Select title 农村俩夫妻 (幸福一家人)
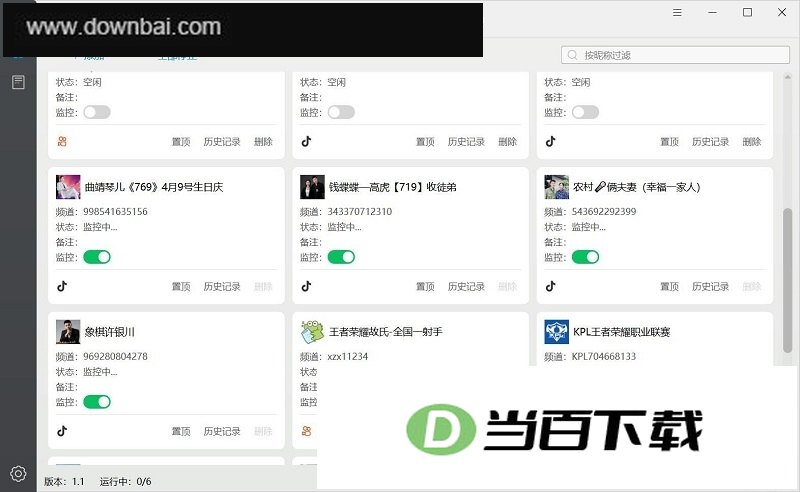The height and width of the screenshot is (492, 800). pyautogui.click(x=637, y=187)
